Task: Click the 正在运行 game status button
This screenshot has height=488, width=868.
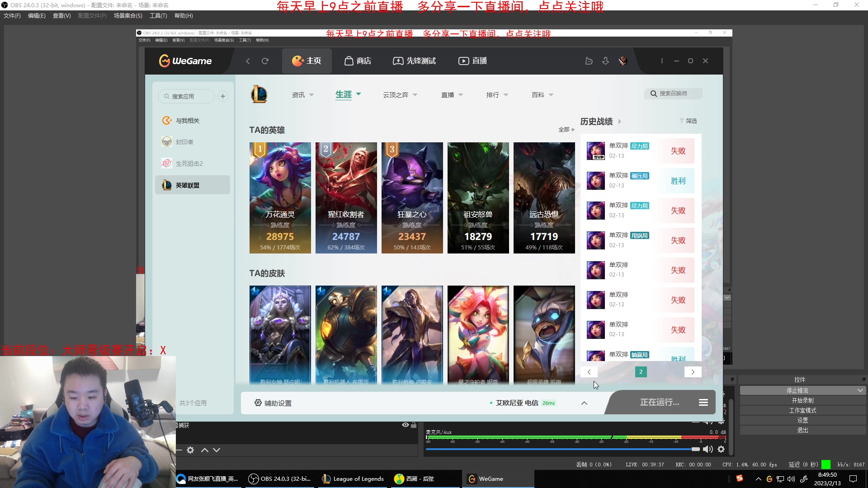Action: click(x=660, y=403)
